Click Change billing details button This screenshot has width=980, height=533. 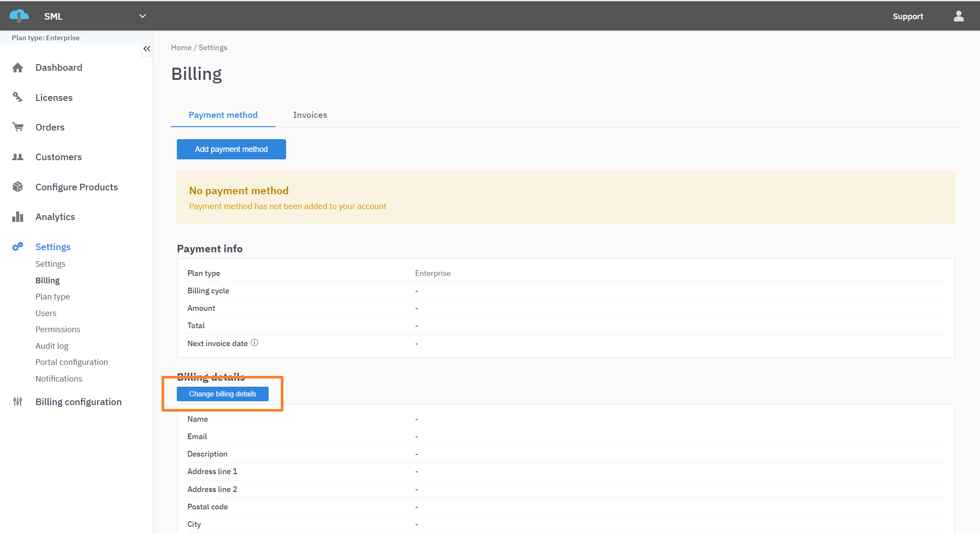tap(222, 394)
